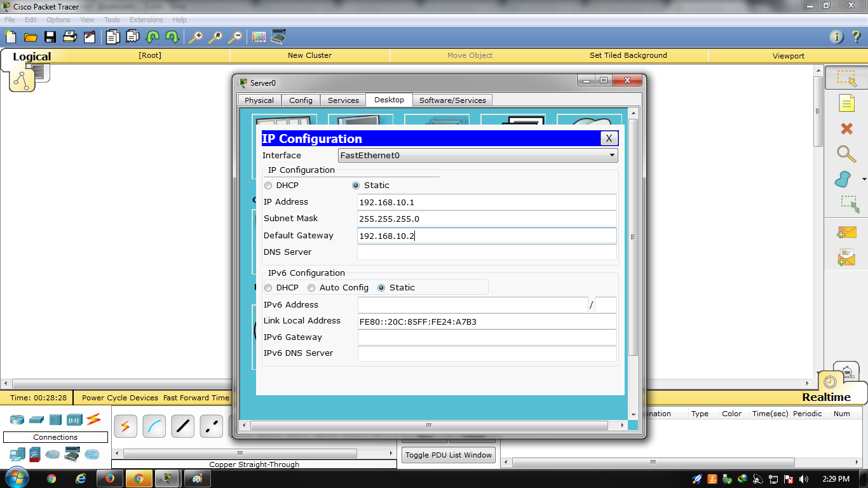Zoom in with the plus magnifier
This screenshot has width=868, height=488.
tap(196, 37)
